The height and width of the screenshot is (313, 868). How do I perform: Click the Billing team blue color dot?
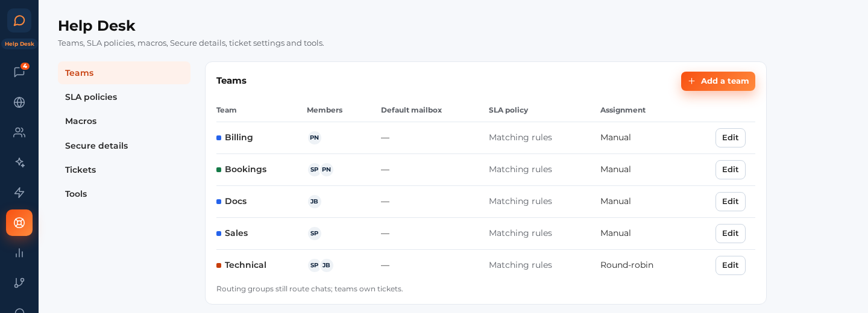tap(219, 138)
